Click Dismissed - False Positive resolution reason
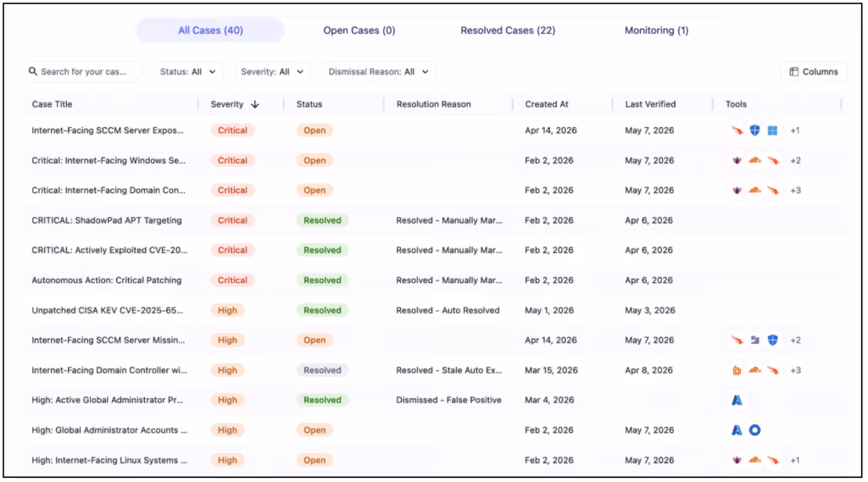 pyautogui.click(x=448, y=400)
